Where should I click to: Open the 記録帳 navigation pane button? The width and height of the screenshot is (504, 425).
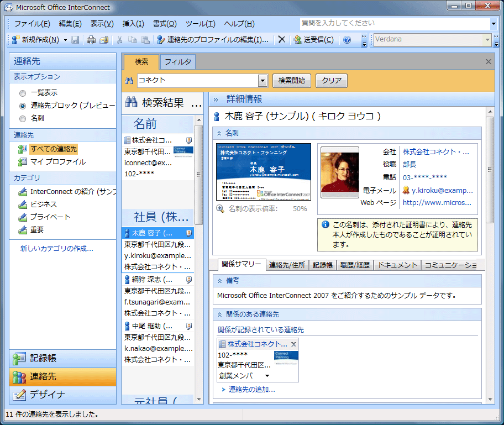pyautogui.click(x=62, y=359)
